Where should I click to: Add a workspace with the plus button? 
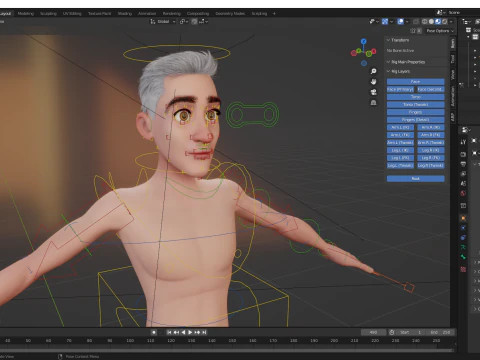point(274,14)
